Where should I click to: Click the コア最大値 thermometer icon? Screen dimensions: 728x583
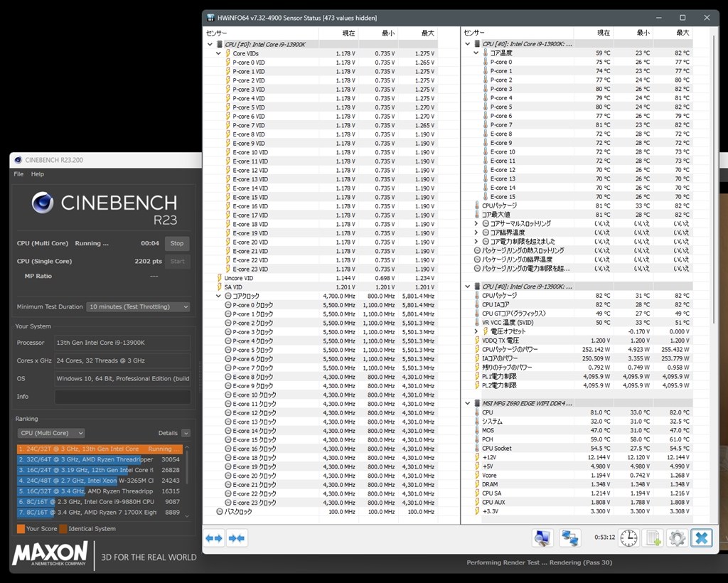(x=477, y=215)
